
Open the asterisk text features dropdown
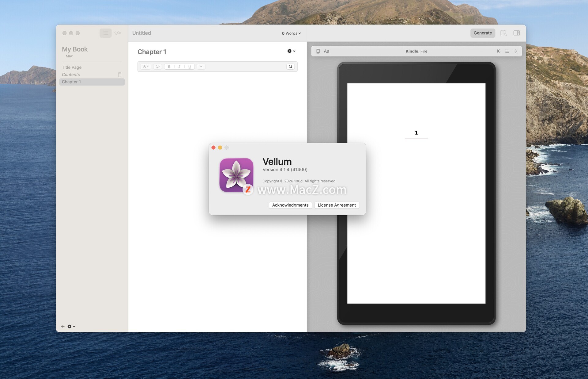point(146,67)
